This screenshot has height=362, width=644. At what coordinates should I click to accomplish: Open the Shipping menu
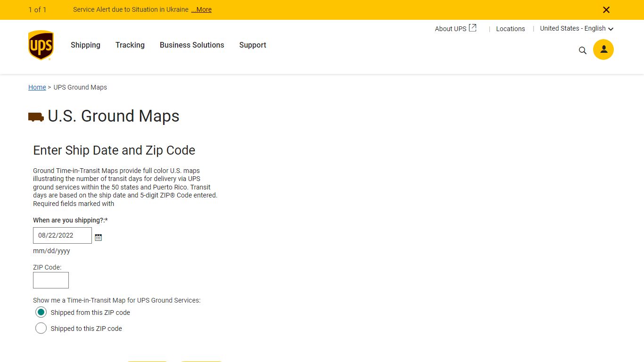pyautogui.click(x=85, y=45)
